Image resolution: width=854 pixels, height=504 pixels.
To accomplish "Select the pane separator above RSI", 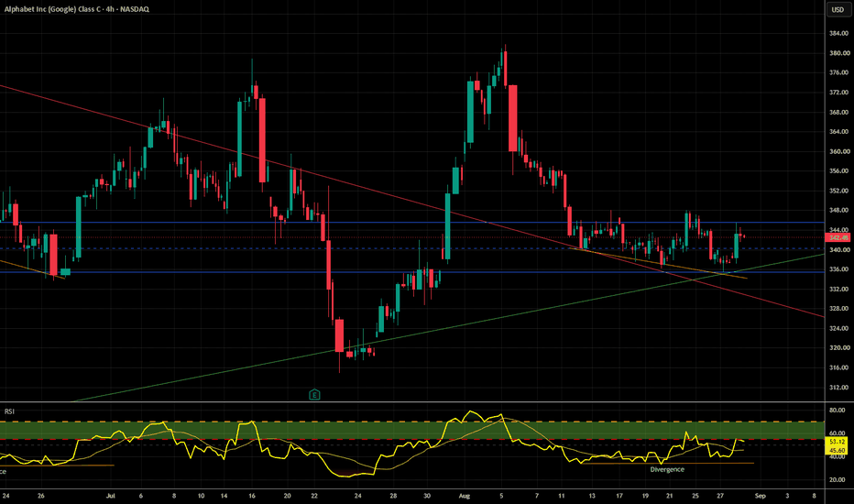I will point(412,402).
